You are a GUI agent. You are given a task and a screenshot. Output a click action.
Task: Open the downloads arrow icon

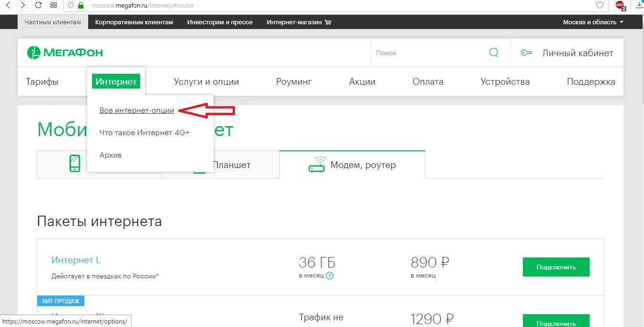tap(639, 6)
